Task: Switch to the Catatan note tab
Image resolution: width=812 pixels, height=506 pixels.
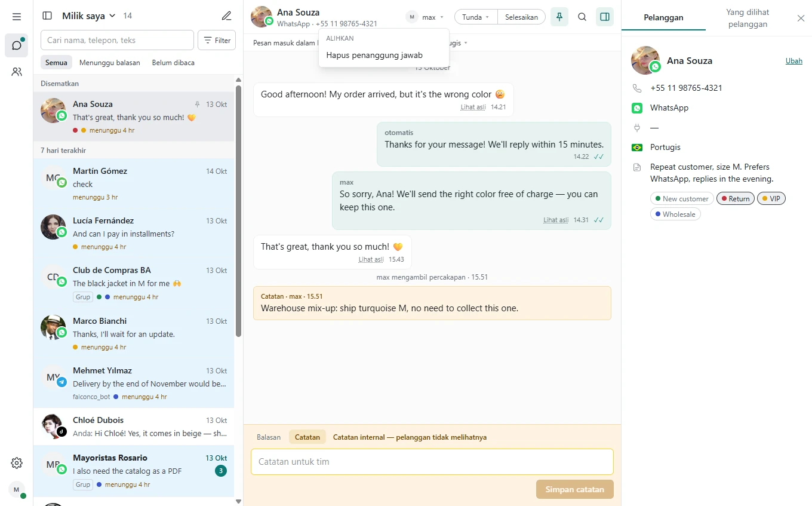Action: point(307,437)
